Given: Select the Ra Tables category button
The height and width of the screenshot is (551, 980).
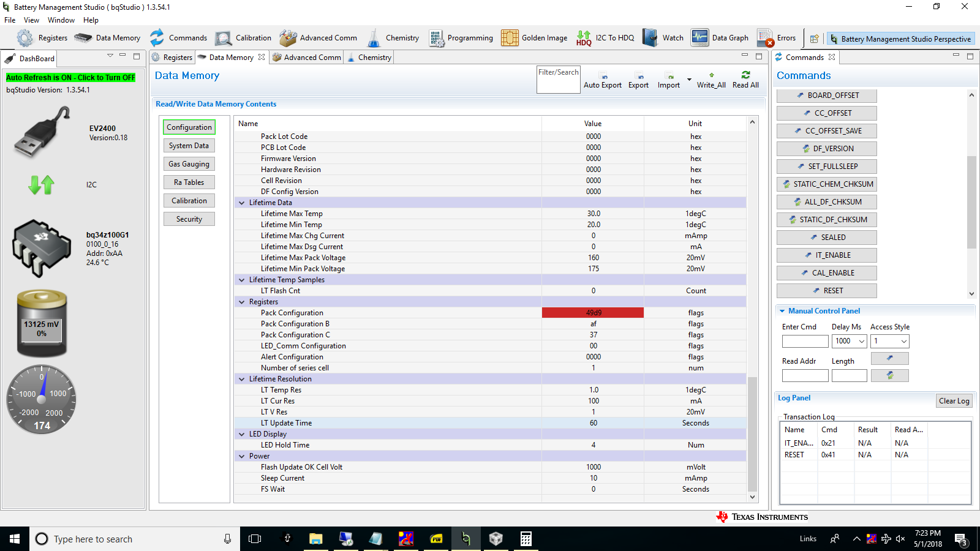Looking at the screenshot, I should coord(189,182).
